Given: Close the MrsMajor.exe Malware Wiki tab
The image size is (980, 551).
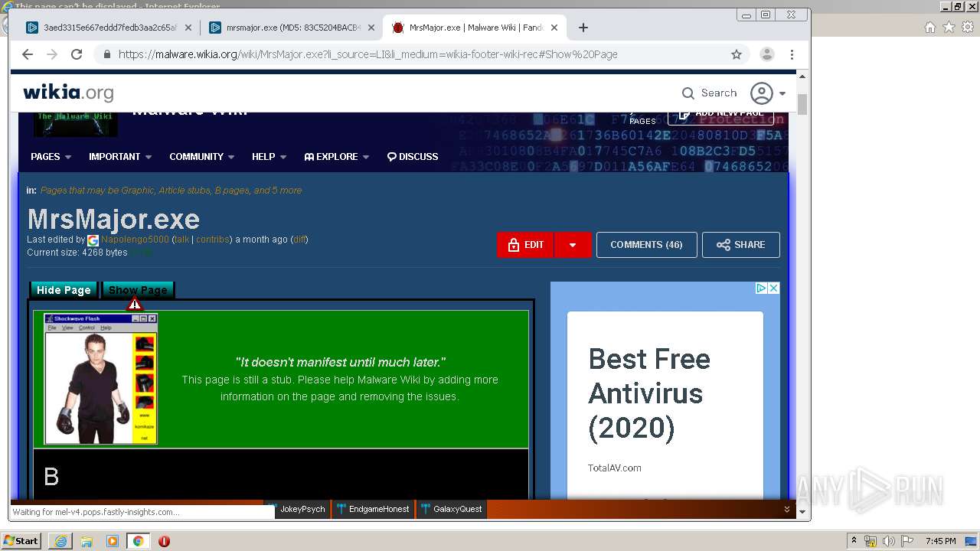Looking at the screenshot, I should click(x=554, y=28).
